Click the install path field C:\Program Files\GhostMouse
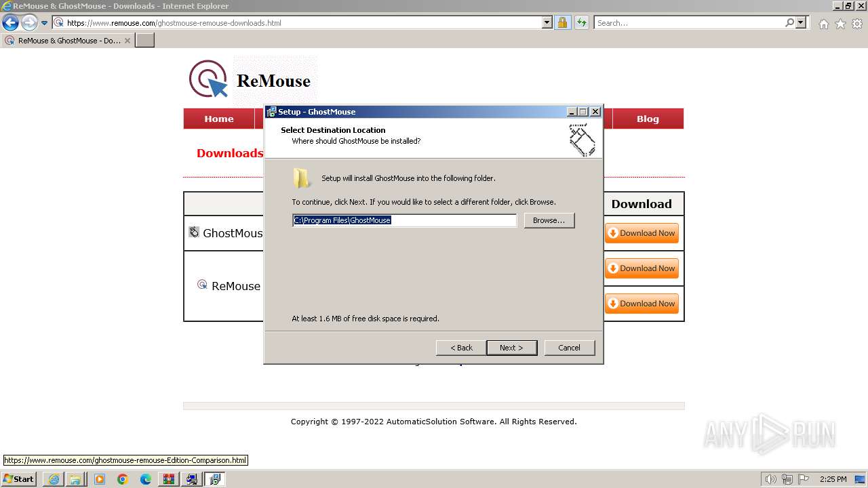The image size is (868, 488). tap(405, 220)
